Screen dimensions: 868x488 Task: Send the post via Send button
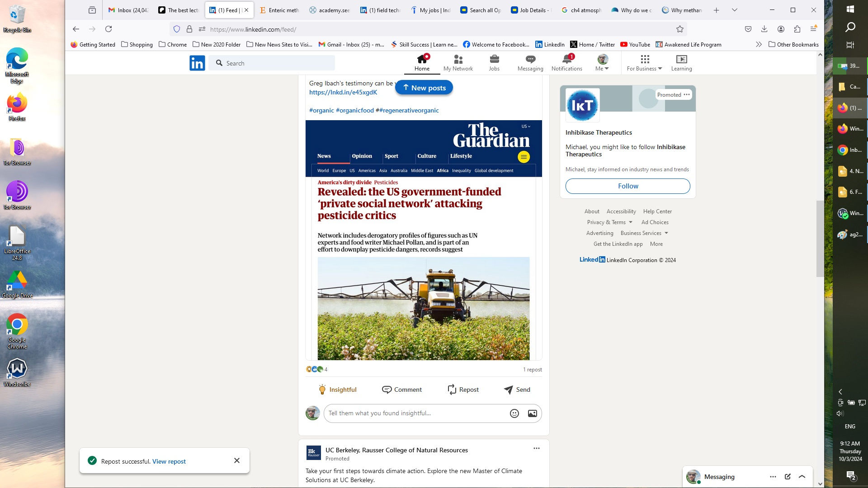click(517, 389)
